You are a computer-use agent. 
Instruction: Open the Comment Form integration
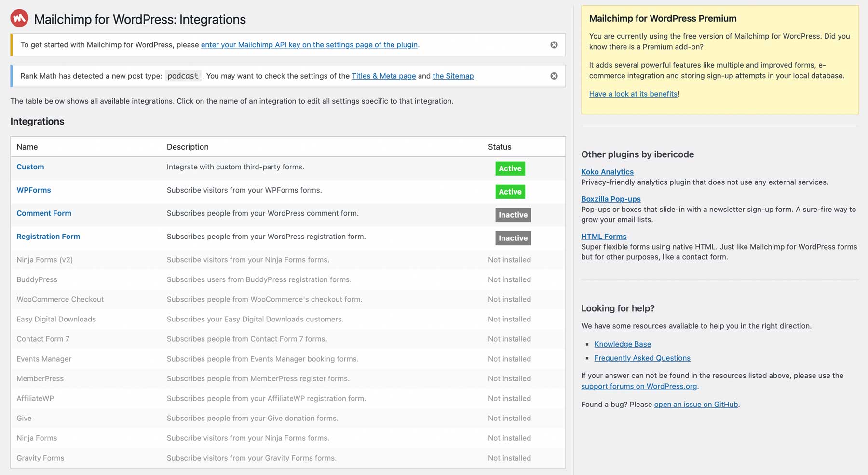coord(44,213)
